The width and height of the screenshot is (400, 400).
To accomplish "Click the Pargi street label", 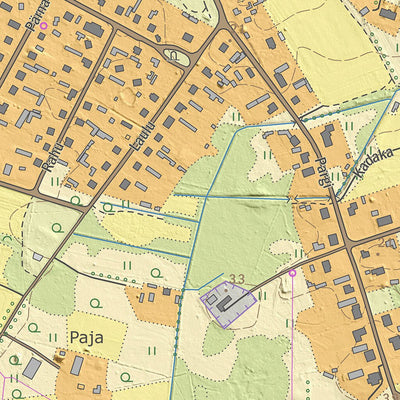I will [x=323, y=173].
